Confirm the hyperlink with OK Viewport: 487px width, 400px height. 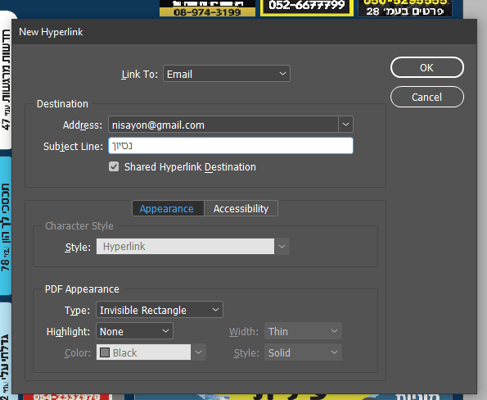coord(427,68)
